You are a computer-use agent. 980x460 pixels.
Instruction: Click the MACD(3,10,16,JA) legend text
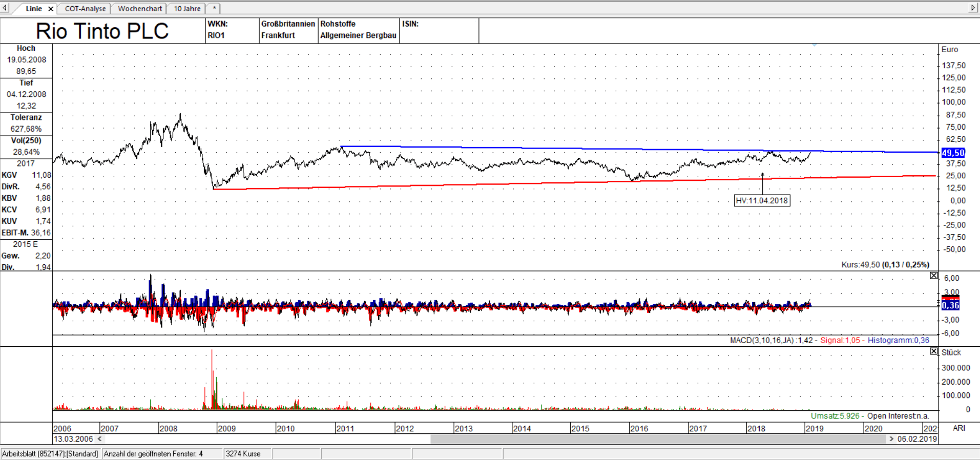772,340
